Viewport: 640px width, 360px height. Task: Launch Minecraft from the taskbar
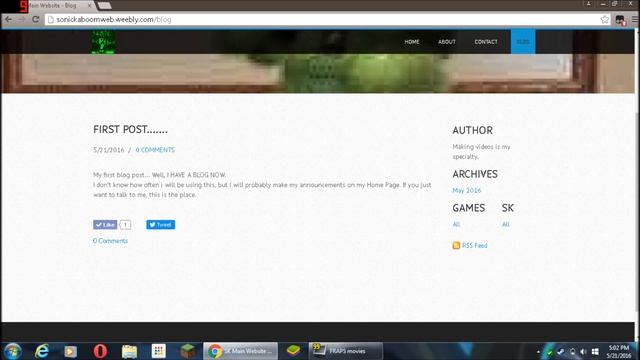[188, 351]
